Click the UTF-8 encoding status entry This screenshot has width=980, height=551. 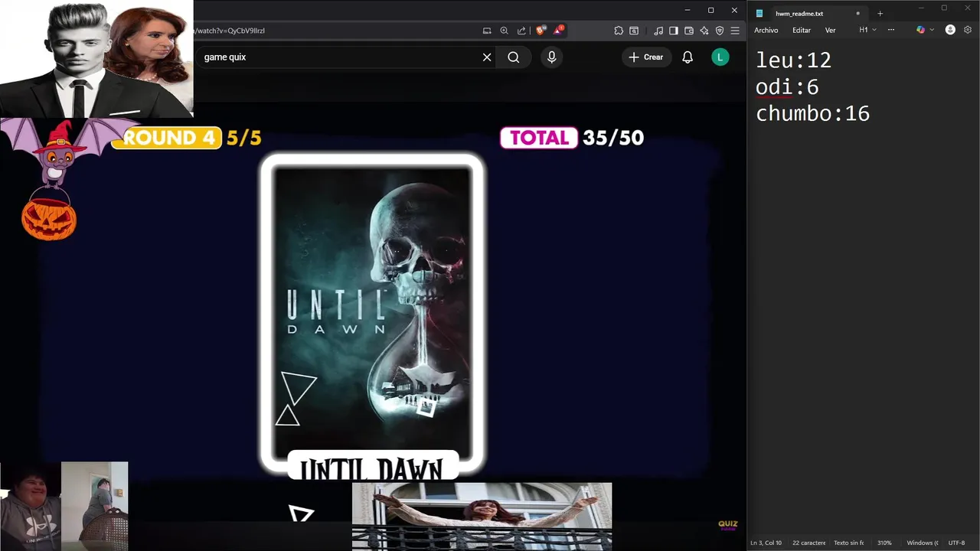pyautogui.click(x=957, y=543)
